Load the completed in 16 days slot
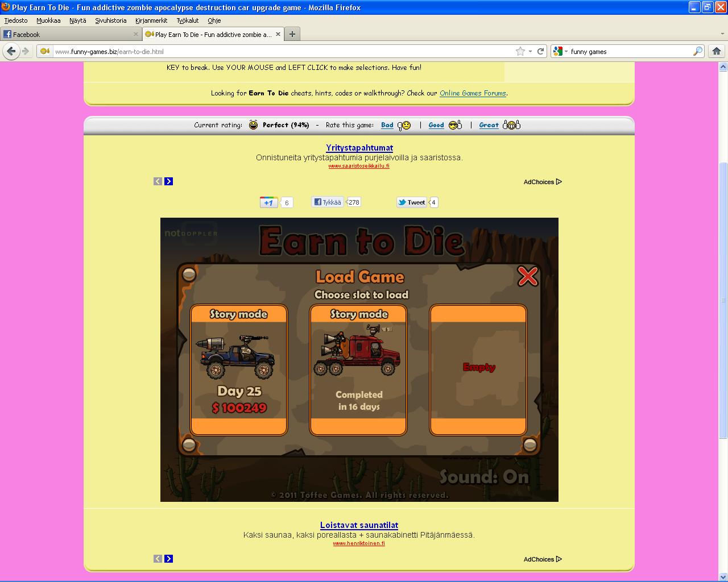 point(358,370)
